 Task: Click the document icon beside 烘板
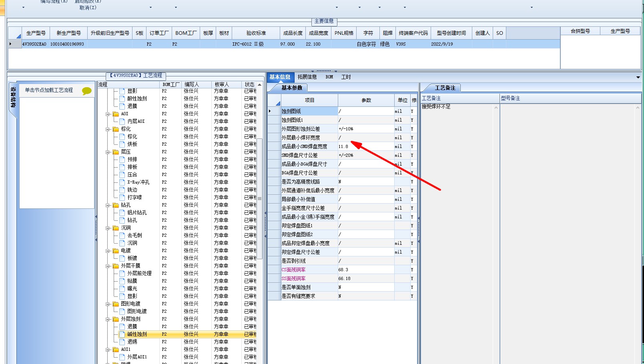122,144
